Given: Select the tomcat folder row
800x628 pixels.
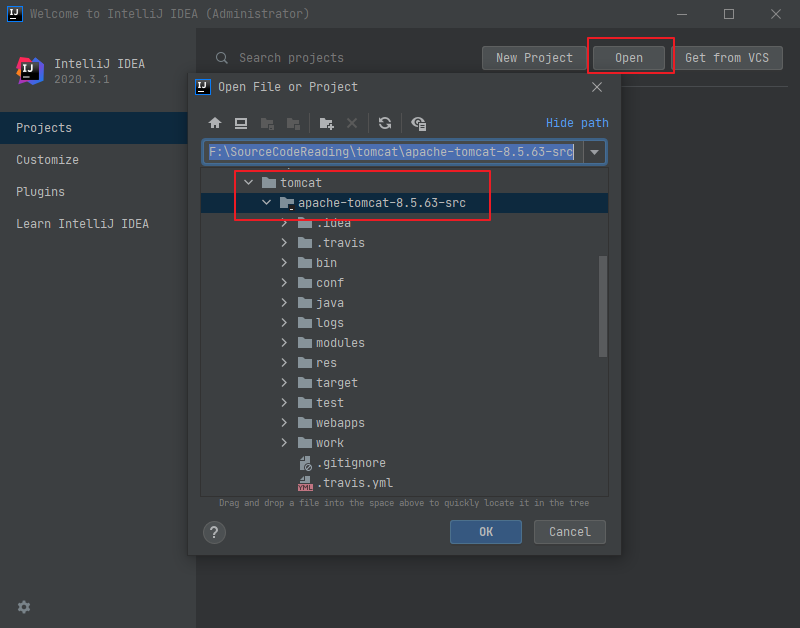Looking at the screenshot, I should pyautogui.click(x=405, y=183).
